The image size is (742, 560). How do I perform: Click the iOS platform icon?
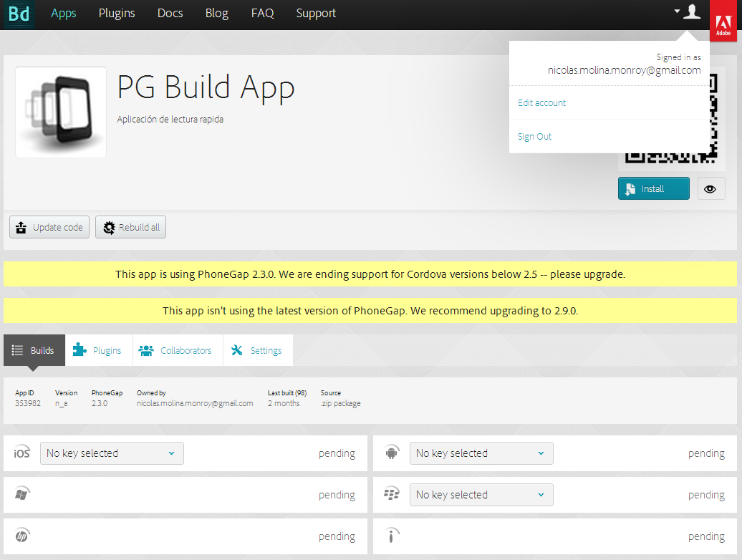21,453
